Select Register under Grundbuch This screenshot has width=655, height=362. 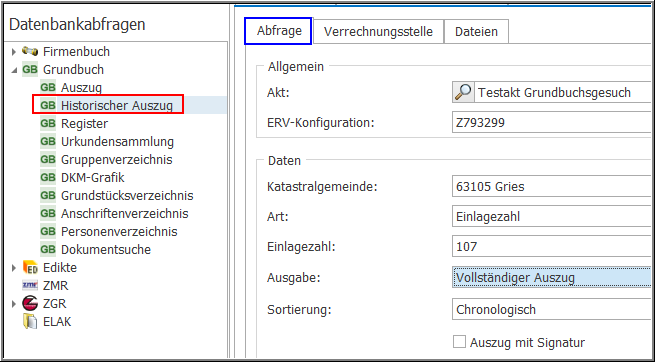pyautogui.click(x=84, y=123)
